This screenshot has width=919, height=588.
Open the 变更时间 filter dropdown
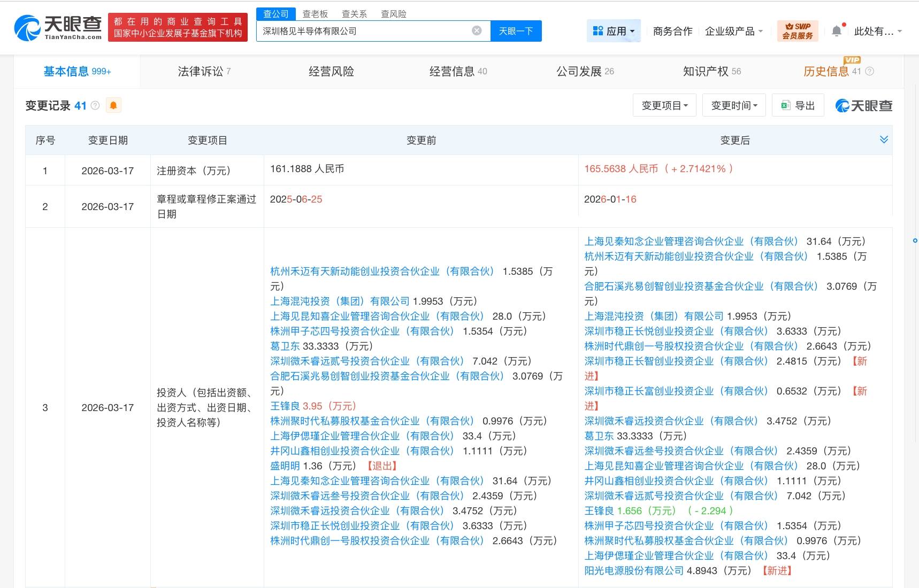[734, 105]
